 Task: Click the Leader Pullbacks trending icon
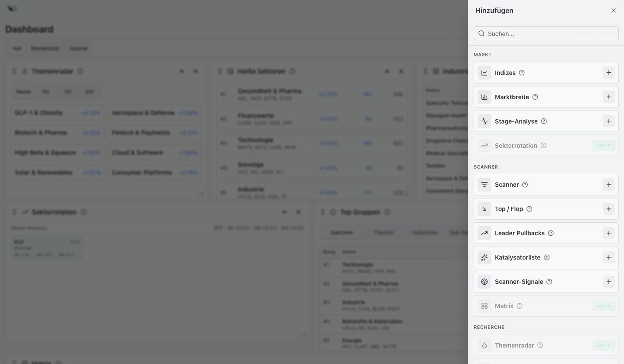484,233
